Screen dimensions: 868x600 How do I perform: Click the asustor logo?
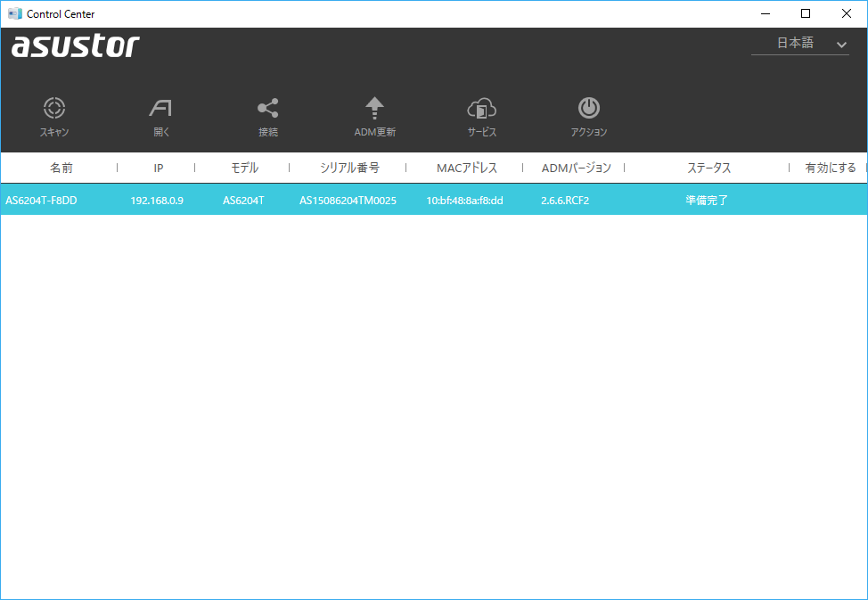pyautogui.click(x=76, y=46)
